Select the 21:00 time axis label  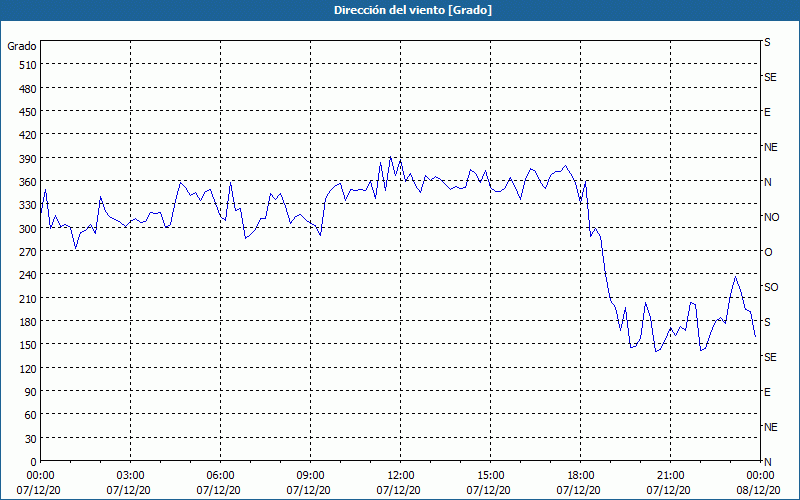coord(670,476)
